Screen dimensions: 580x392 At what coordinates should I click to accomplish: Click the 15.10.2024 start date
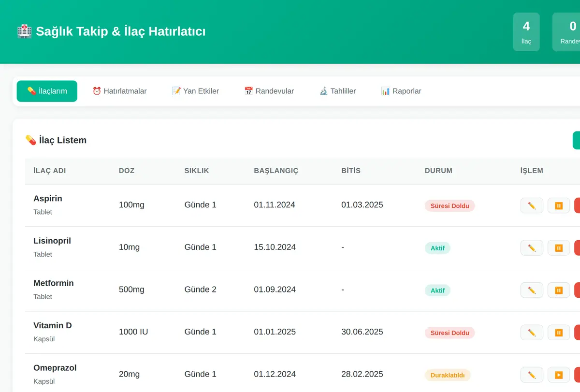(x=275, y=247)
